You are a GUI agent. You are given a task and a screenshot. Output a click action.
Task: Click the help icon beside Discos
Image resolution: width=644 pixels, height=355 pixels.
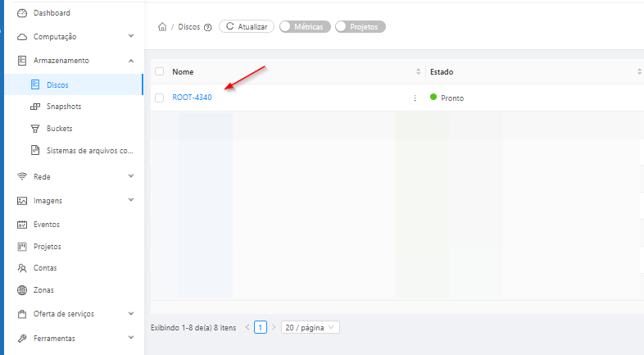click(x=208, y=27)
